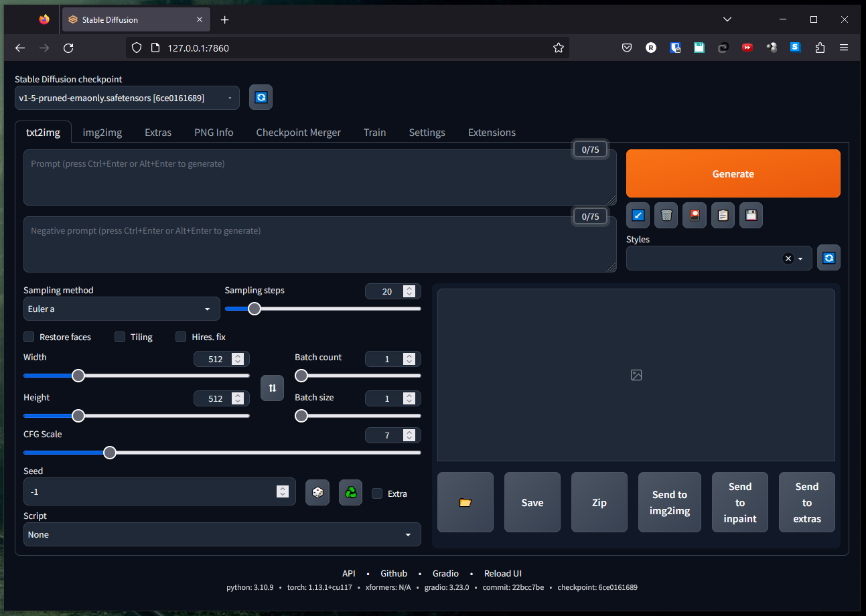Open the Stable Diffusion checkpoint dropdown
The width and height of the screenshot is (866, 616).
(127, 98)
